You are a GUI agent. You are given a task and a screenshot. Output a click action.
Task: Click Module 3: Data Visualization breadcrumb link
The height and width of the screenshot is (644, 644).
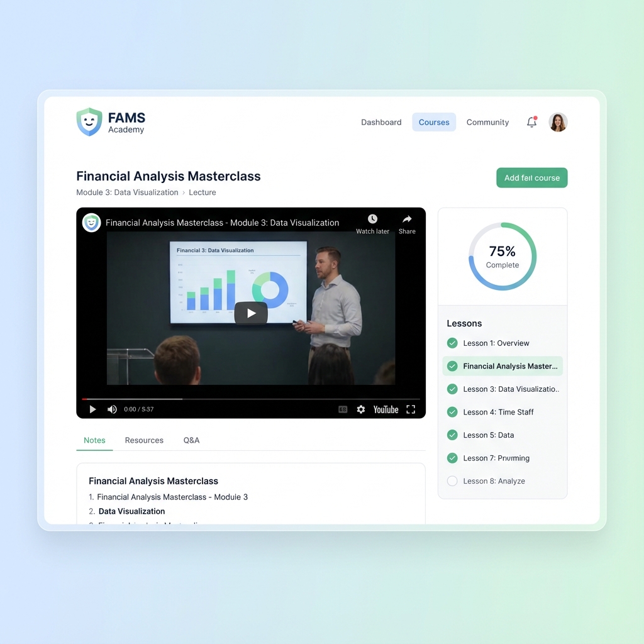point(127,192)
